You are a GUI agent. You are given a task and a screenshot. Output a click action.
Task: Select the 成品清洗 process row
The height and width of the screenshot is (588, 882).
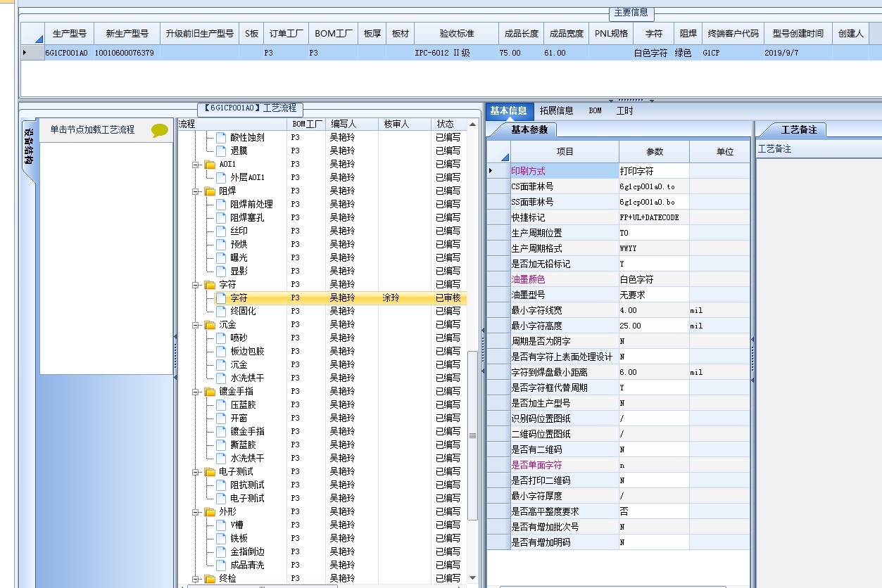[322, 565]
